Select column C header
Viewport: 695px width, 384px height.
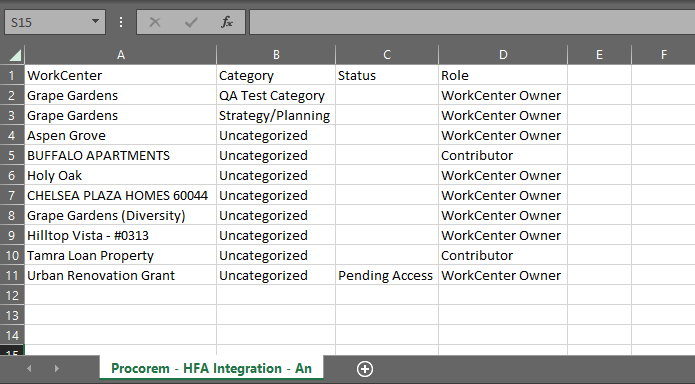click(387, 55)
